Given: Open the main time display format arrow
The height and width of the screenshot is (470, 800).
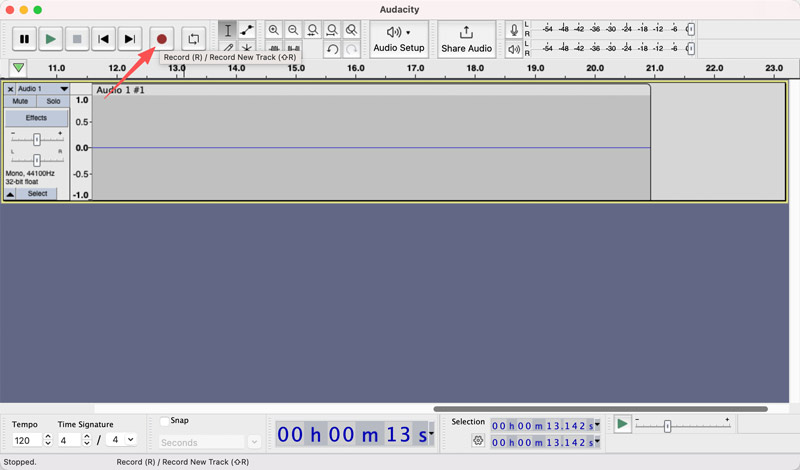Looking at the screenshot, I should click(431, 434).
